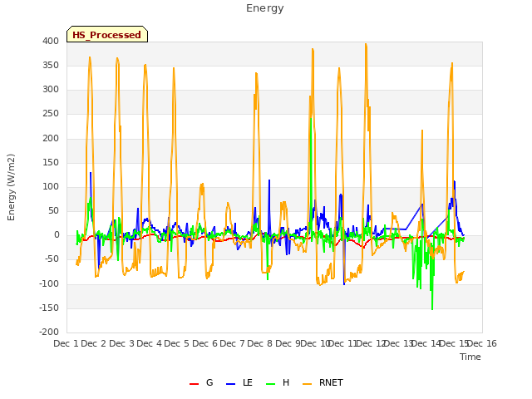The width and height of the screenshot is (532, 399).
Task: Toggle the LE series legend entry
Action: pos(239,382)
